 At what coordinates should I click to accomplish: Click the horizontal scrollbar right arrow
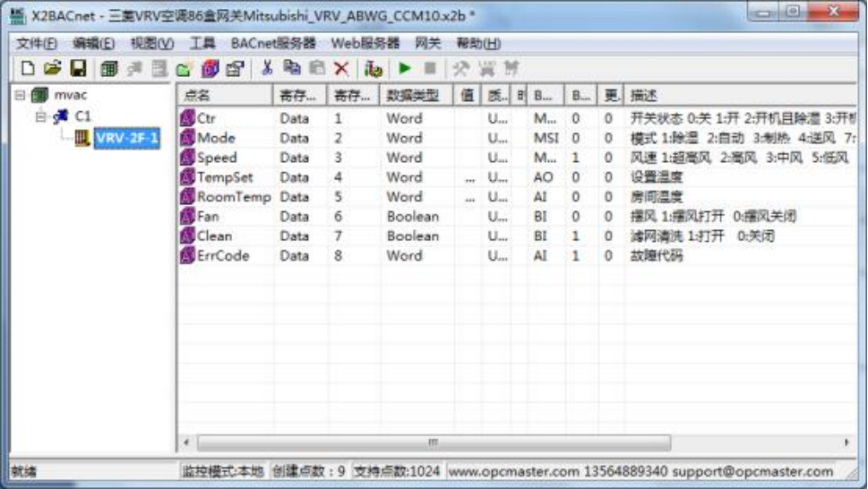[x=847, y=442]
